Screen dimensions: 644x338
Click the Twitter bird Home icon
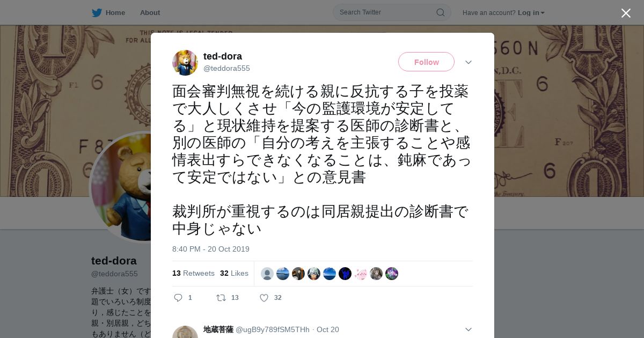[97, 12]
